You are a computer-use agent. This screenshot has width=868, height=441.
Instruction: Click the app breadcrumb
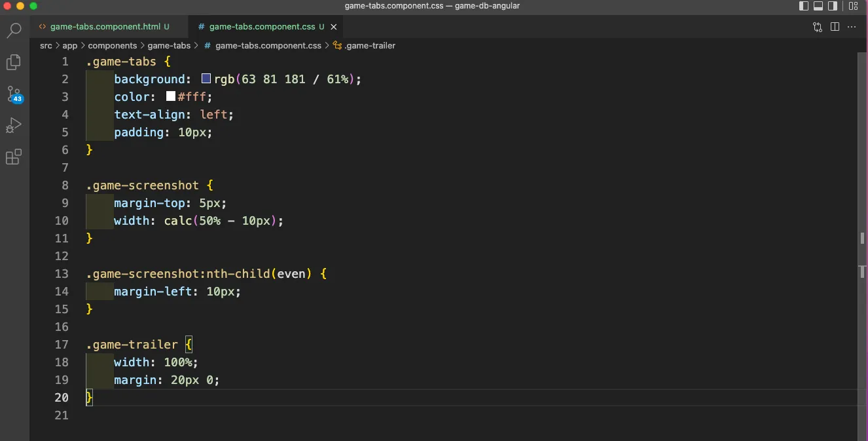click(x=69, y=45)
